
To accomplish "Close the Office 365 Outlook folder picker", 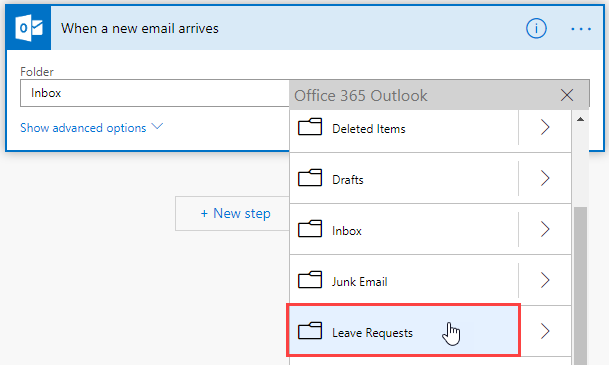I will click(567, 95).
